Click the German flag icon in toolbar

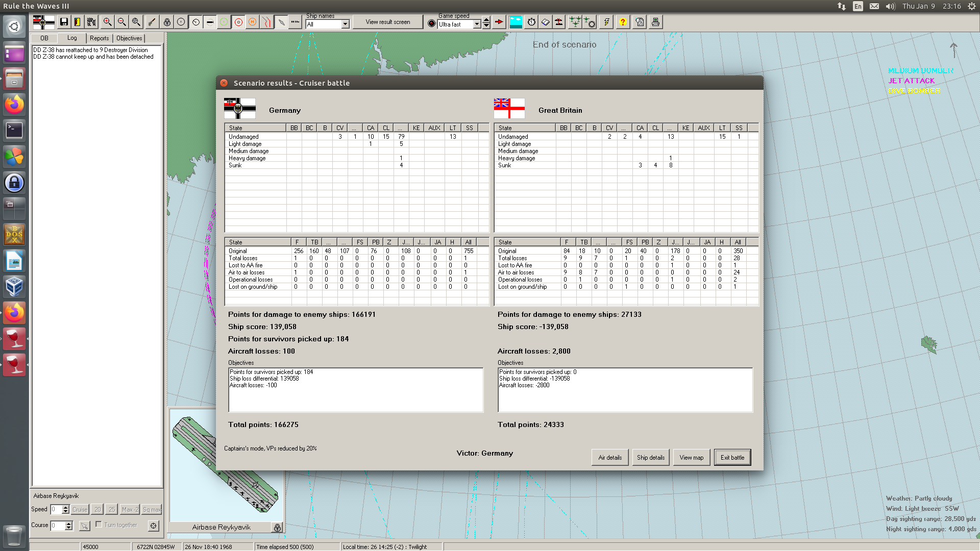[43, 22]
